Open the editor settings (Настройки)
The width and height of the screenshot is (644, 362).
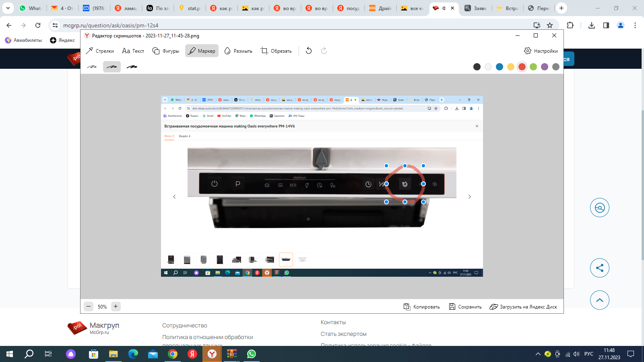coord(541,51)
